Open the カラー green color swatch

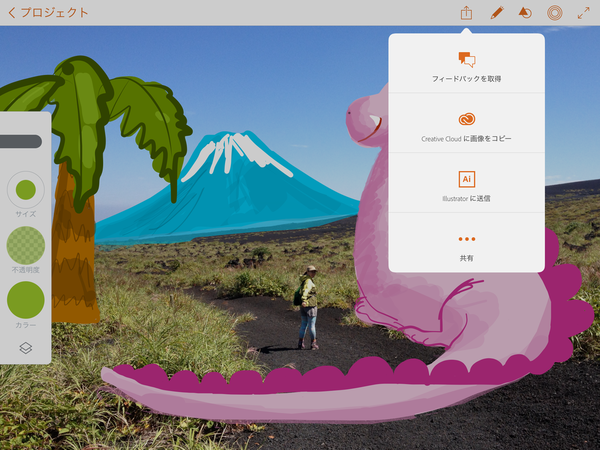[x=26, y=300]
